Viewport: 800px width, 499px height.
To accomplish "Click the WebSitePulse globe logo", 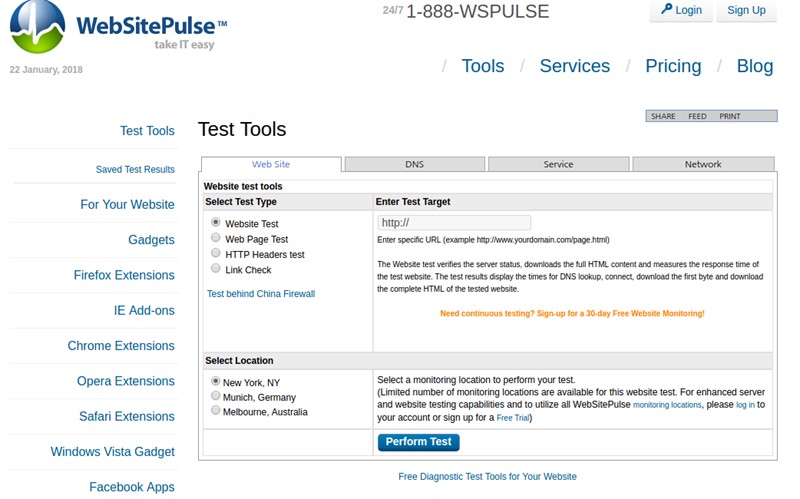I will tap(37, 26).
